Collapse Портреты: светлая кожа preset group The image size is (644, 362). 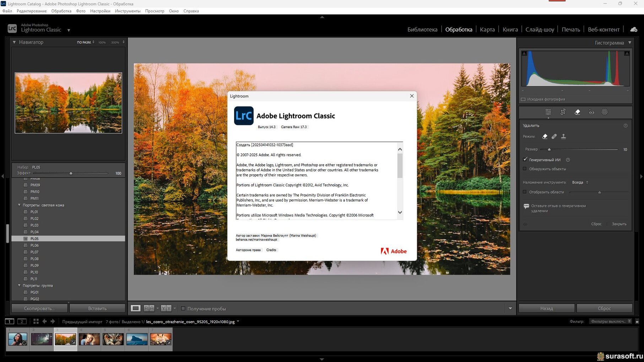point(20,205)
